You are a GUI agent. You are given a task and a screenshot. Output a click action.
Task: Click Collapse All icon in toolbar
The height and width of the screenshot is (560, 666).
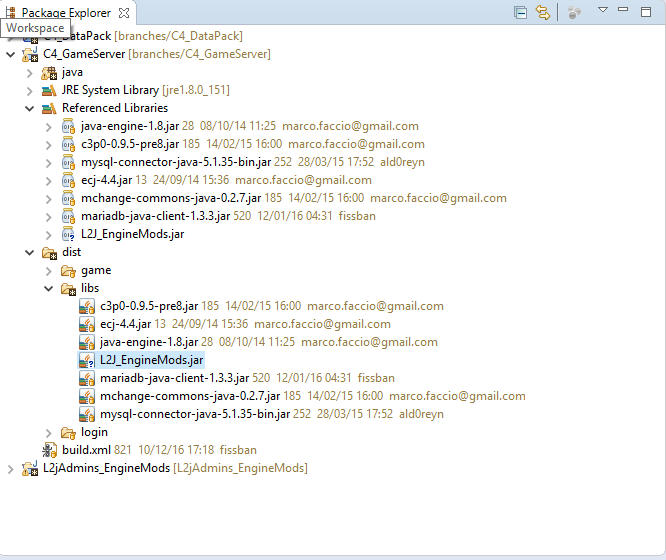point(520,13)
